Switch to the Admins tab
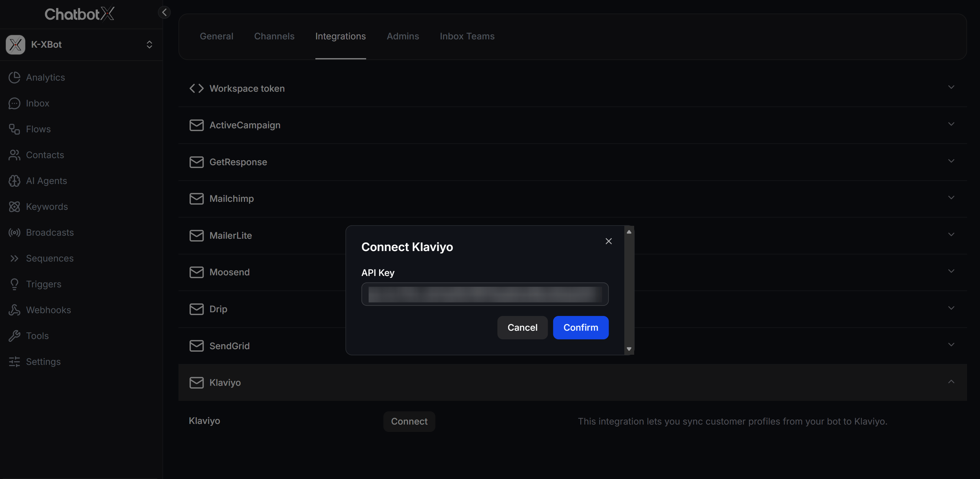Image resolution: width=980 pixels, height=479 pixels. (x=403, y=37)
